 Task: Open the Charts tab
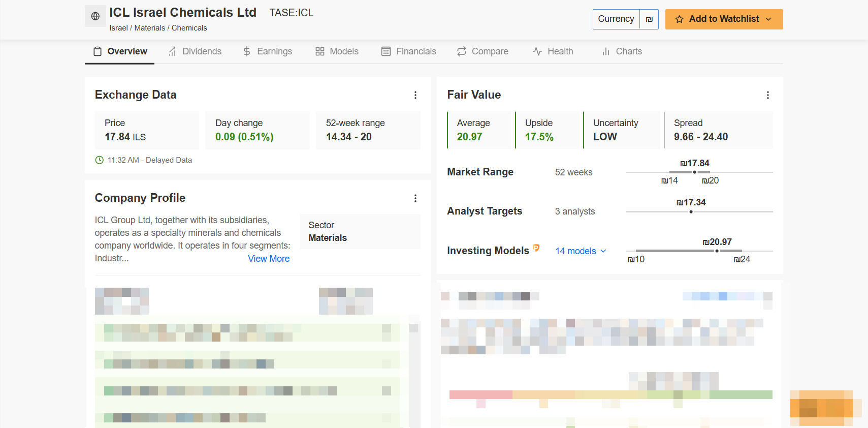click(x=622, y=51)
